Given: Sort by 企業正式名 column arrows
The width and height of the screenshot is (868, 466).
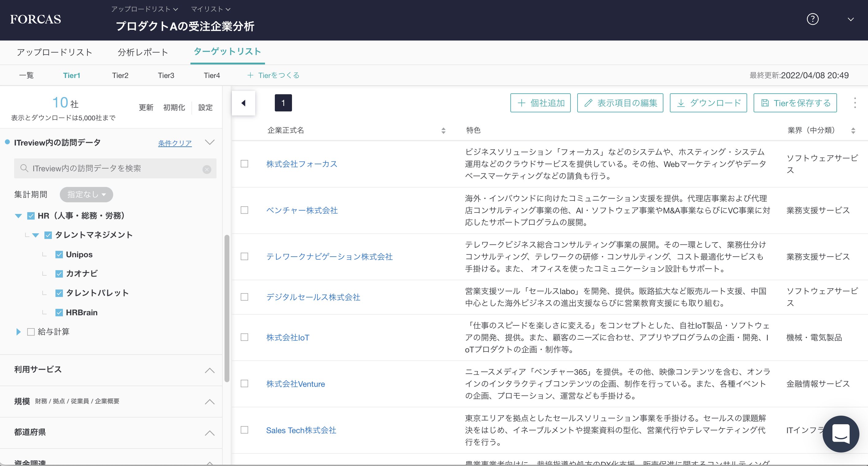Looking at the screenshot, I should 443,131.
